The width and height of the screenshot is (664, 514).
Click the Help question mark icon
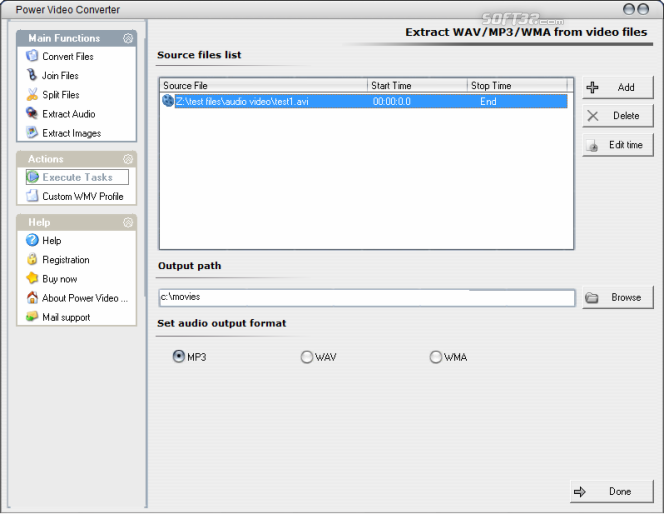pyautogui.click(x=32, y=240)
